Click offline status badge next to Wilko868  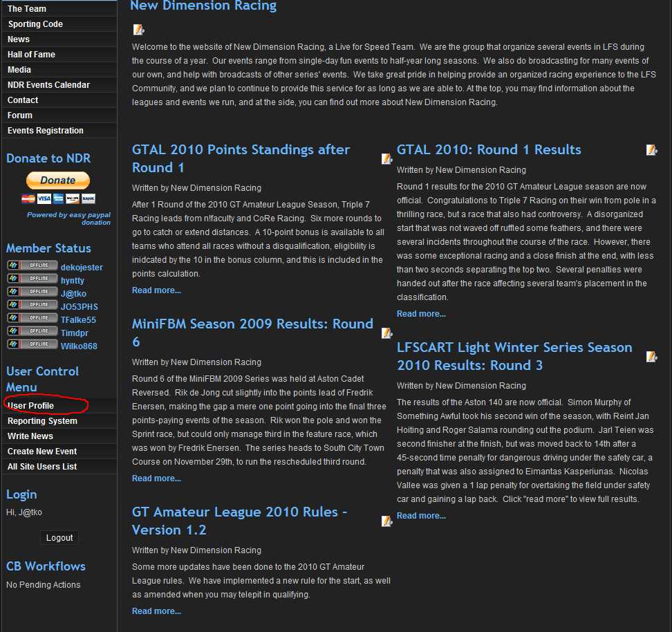(32, 344)
